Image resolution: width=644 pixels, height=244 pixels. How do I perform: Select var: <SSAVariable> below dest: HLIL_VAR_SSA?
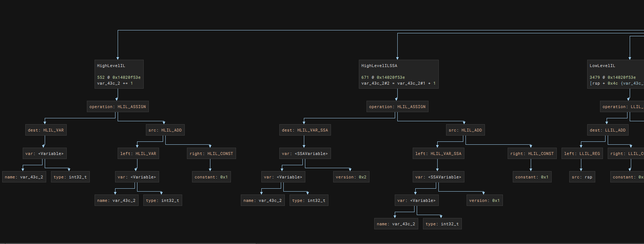click(305, 154)
